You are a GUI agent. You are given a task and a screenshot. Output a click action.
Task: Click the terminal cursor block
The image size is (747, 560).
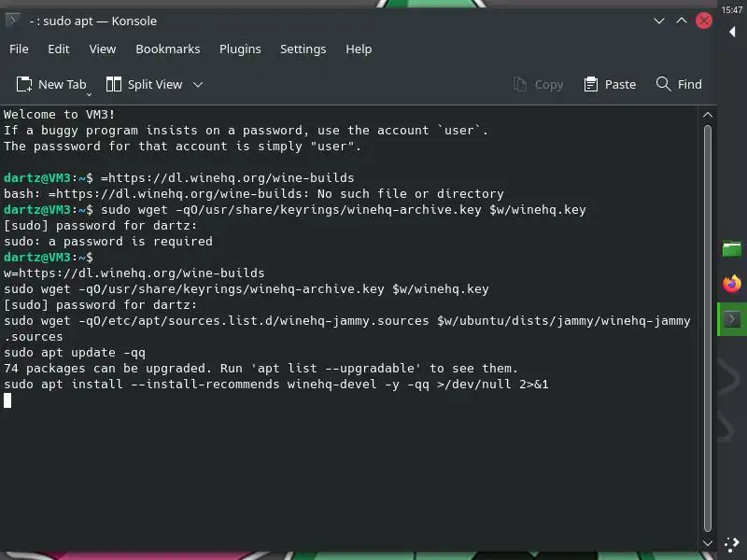click(x=7, y=400)
